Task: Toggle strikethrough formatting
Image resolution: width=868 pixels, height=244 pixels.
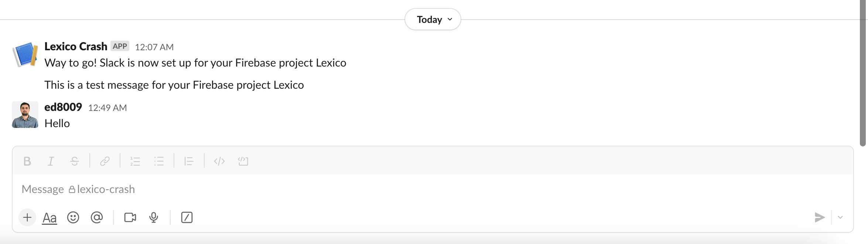Action: click(x=75, y=161)
